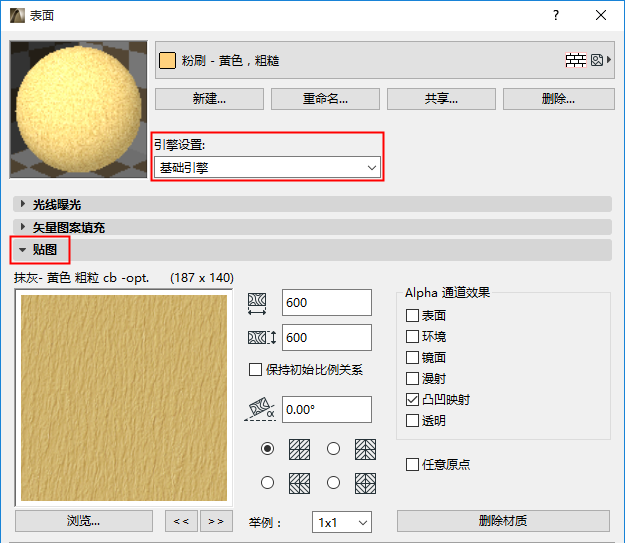This screenshot has height=543, width=625.
Task: Click the Alpha 通道效果 group label
Action: coord(447,293)
